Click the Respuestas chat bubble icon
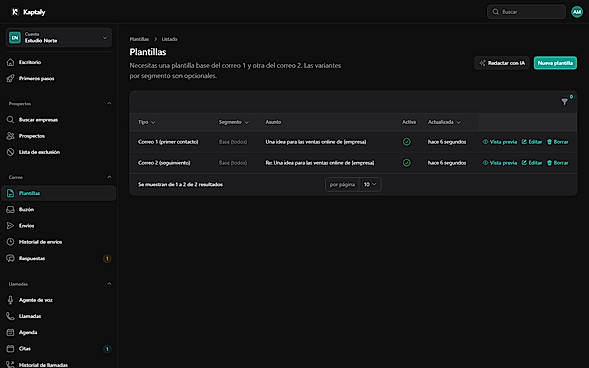 click(11, 258)
